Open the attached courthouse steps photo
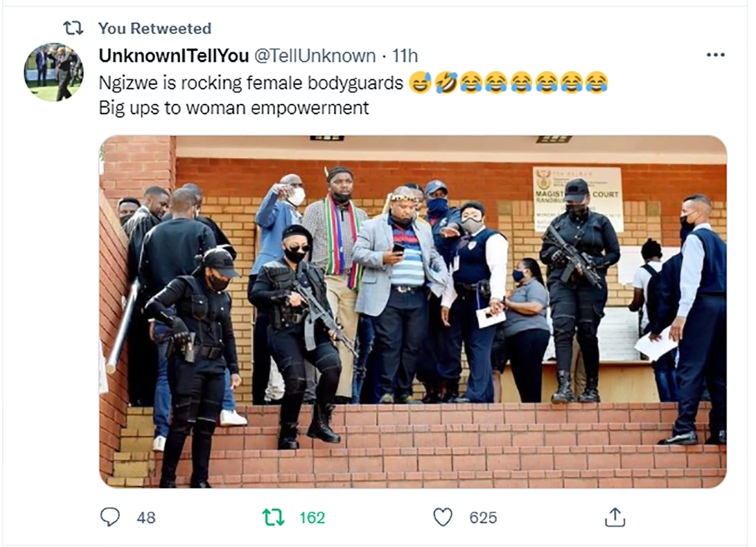 coord(413,311)
